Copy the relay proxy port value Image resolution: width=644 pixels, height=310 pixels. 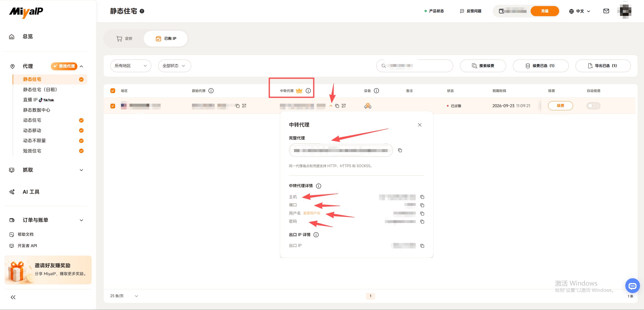422,205
